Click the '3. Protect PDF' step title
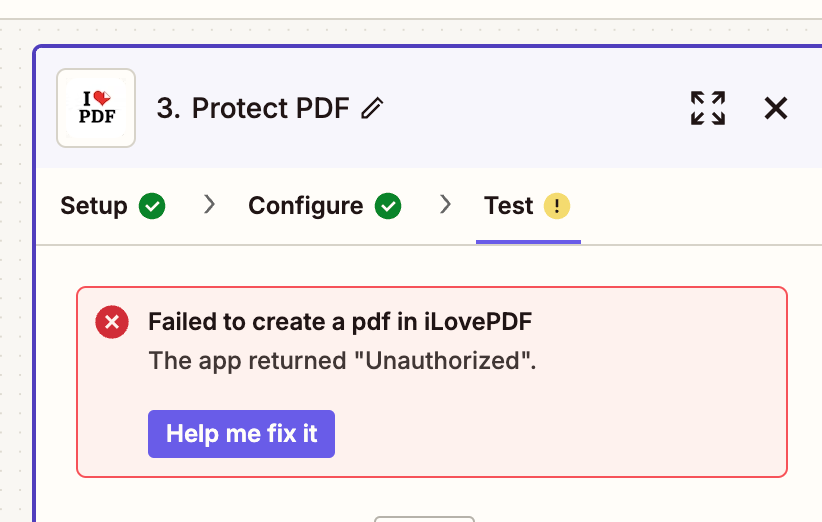This screenshot has width=822, height=522. tap(253, 108)
